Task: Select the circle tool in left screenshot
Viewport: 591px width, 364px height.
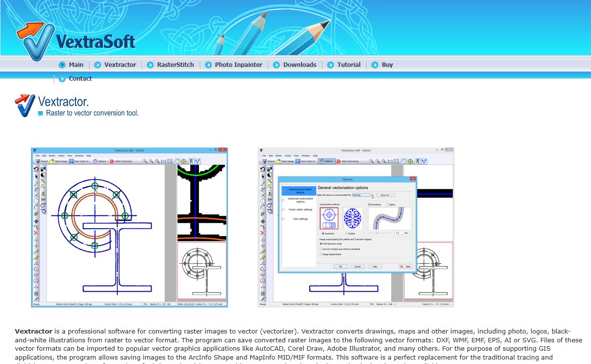Action: tap(36, 201)
